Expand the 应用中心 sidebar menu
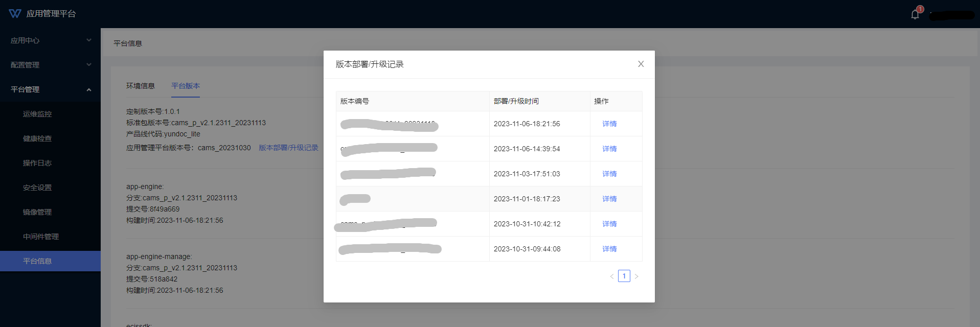 coord(50,40)
